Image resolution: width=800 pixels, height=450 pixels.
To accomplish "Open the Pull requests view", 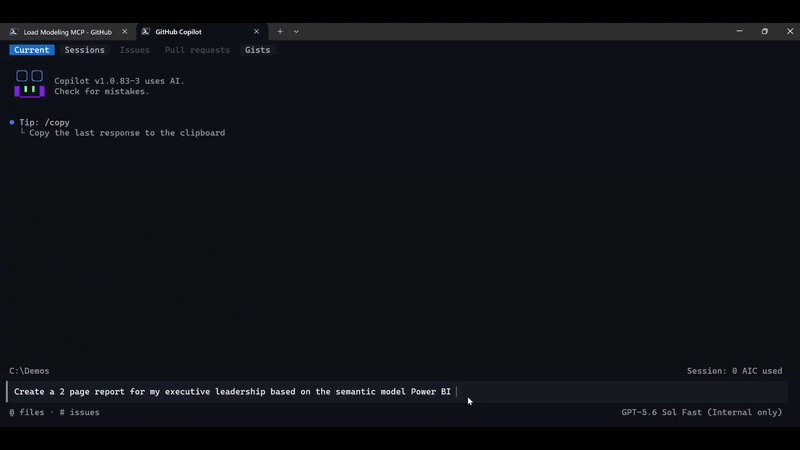I will coord(197,50).
